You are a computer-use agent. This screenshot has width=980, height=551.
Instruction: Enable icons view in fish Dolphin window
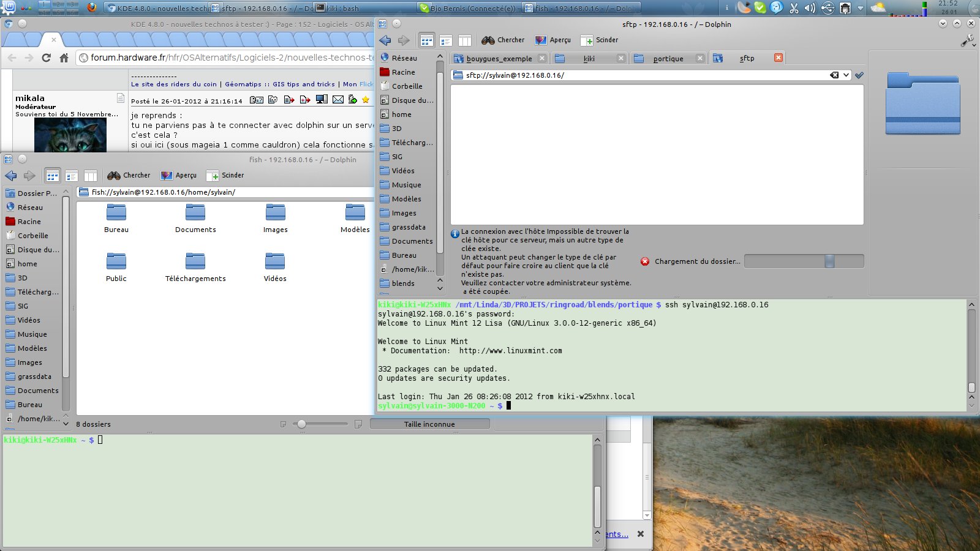(53, 176)
